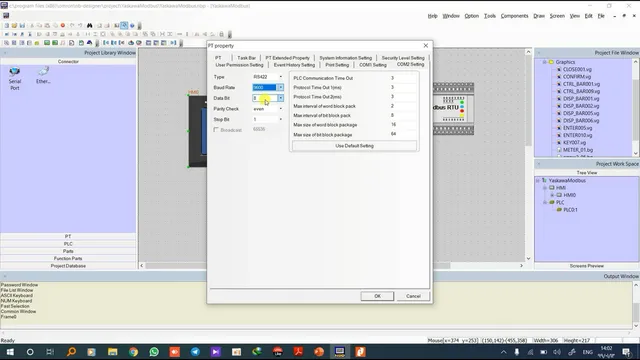Open the Data Bit dropdown arrow
640x360 pixels.
tap(280, 98)
